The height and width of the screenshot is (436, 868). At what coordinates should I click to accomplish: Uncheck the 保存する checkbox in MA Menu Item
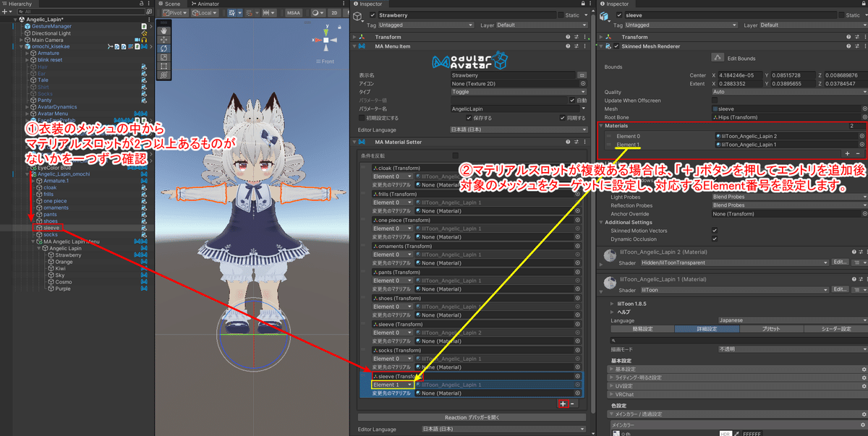click(x=469, y=118)
